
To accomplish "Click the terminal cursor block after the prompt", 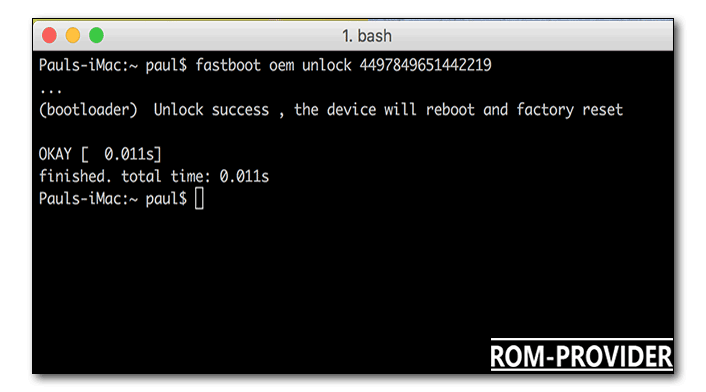I will coord(199,198).
